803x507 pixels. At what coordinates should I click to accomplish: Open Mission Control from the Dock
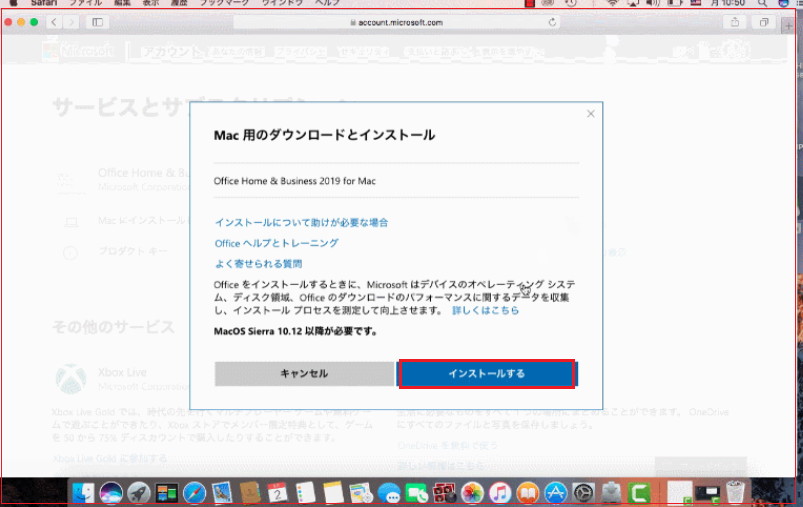click(166, 493)
